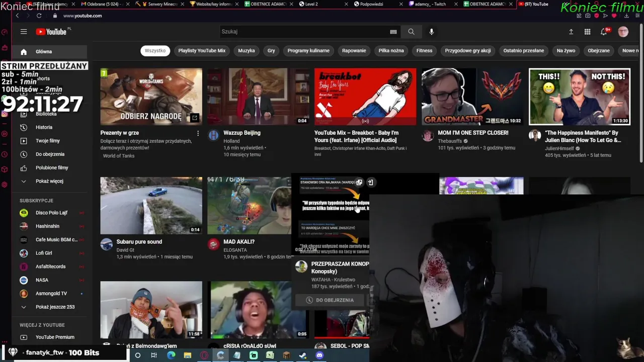644x362 pixels.
Task: Open Wazzup Beijing video thumbnail
Action: (258, 97)
